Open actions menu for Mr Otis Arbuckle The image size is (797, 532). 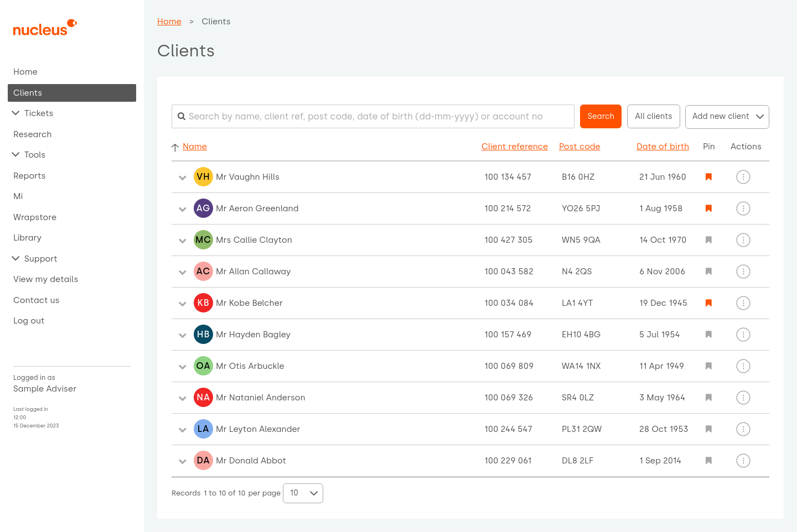pos(743,366)
